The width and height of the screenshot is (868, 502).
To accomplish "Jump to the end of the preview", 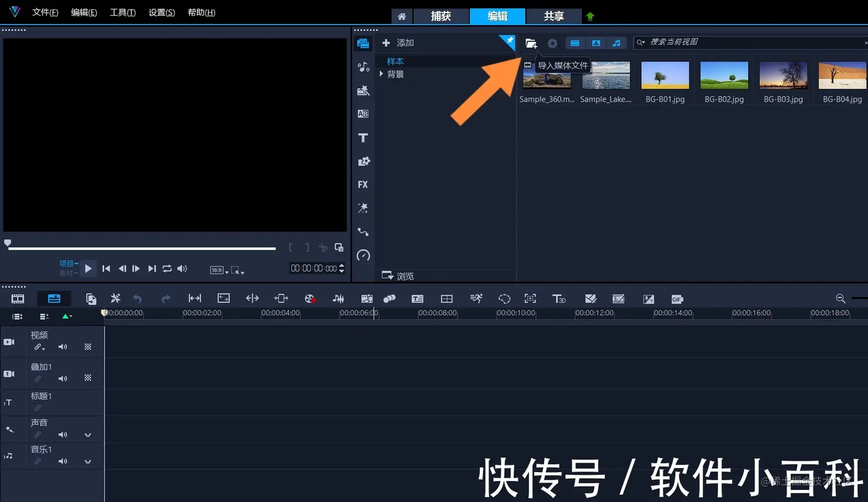I will (152, 268).
